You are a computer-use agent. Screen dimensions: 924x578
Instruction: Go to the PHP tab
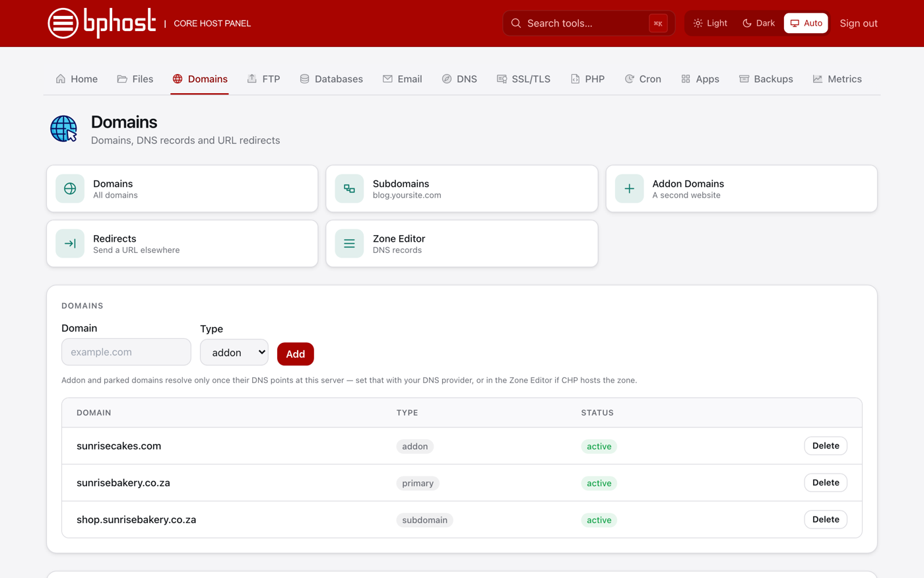(587, 79)
